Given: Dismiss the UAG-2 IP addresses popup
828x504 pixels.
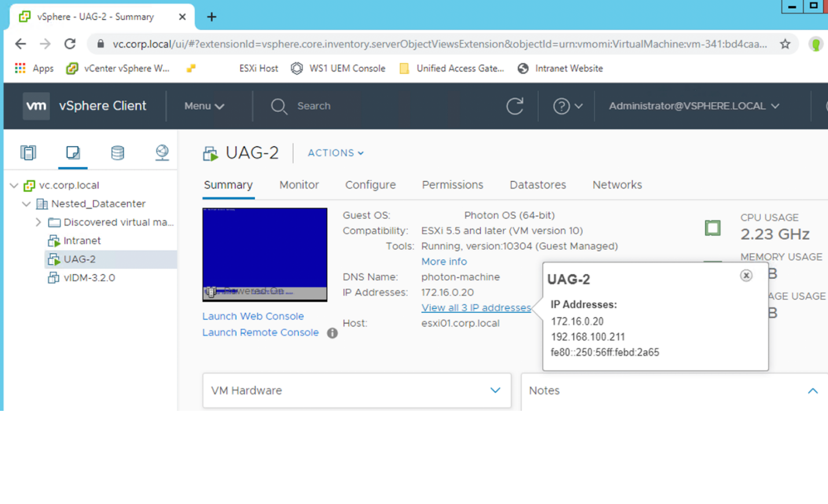Looking at the screenshot, I should coord(746,275).
